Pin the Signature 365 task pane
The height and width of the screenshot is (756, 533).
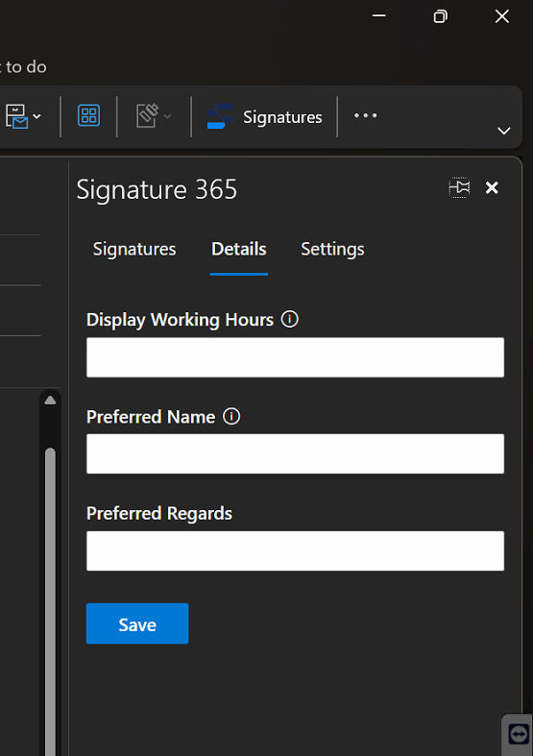[x=459, y=187]
